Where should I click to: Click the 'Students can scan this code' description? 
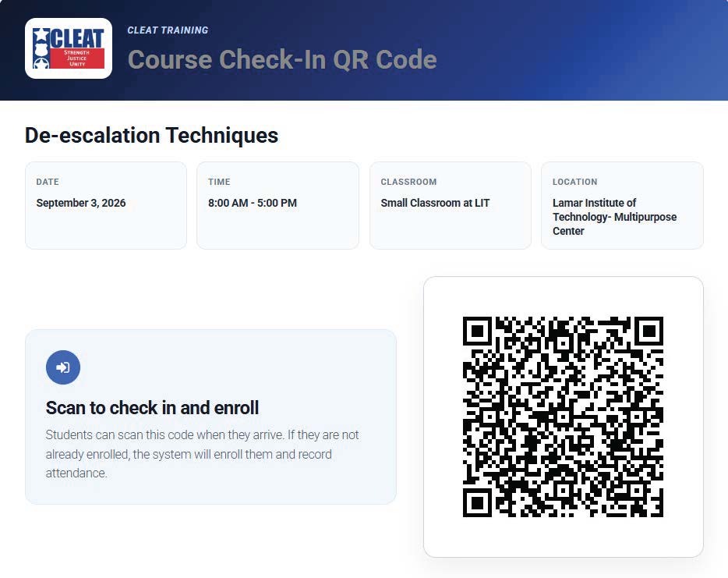pos(203,454)
